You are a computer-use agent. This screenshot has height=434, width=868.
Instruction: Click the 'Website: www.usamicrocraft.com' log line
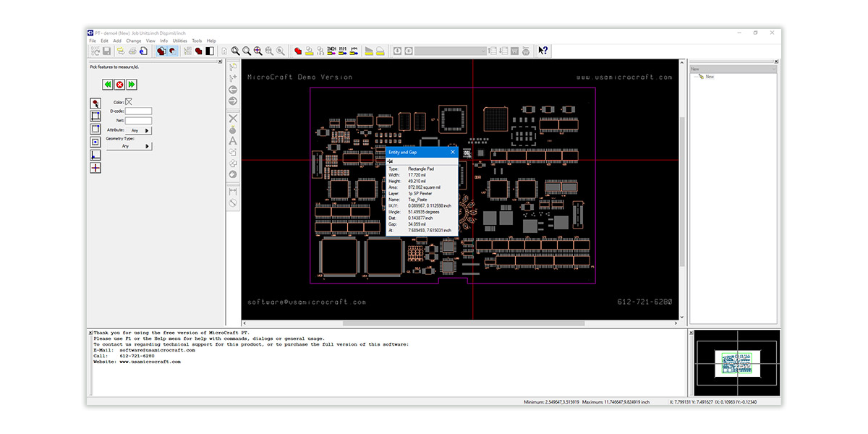pyautogui.click(x=137, y=362)
